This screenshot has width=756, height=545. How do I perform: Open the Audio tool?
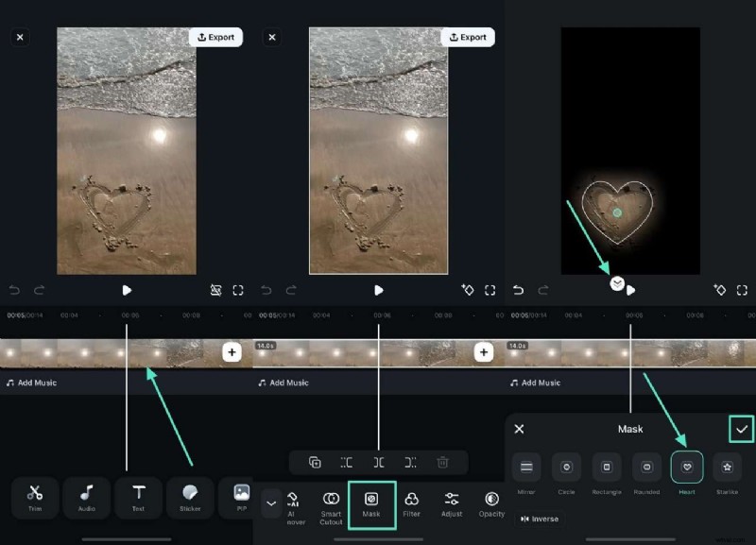pyautogui.click(x=86, y=498)
